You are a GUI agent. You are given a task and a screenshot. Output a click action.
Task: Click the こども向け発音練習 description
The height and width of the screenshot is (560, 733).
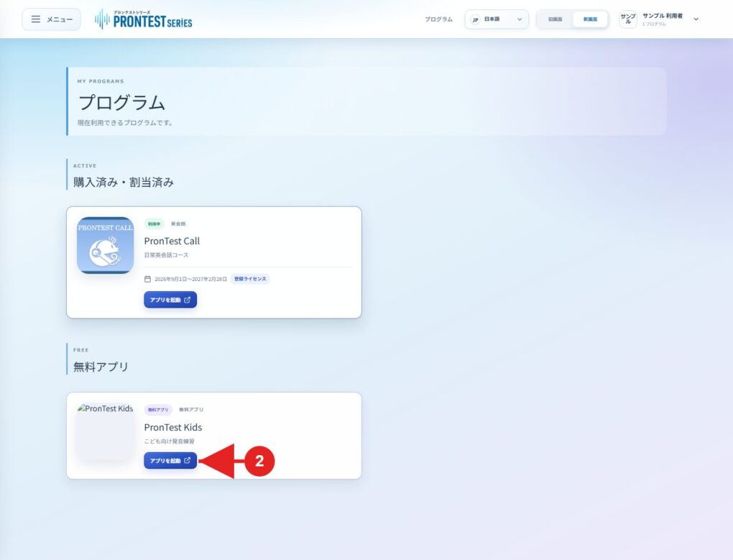[169, 441]
